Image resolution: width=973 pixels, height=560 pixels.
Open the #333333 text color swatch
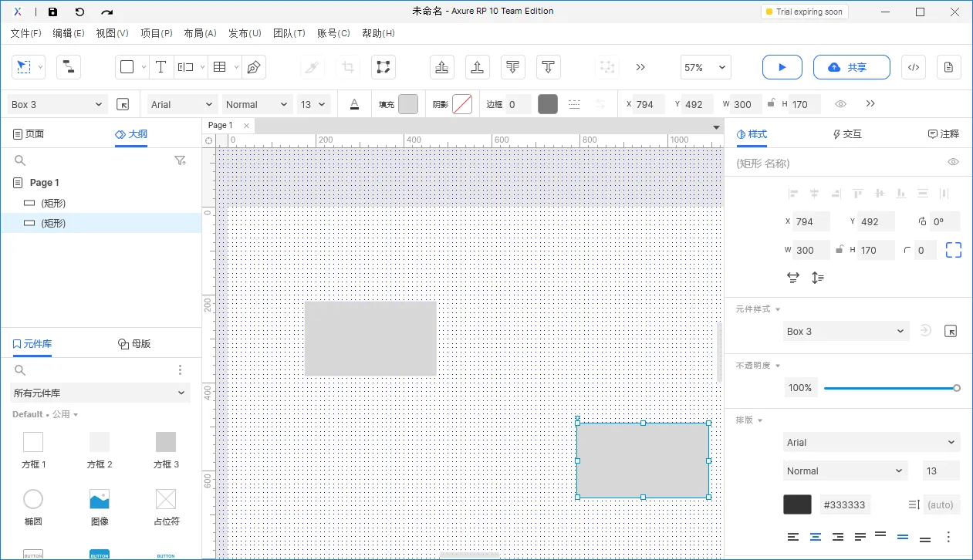point(797,504)
